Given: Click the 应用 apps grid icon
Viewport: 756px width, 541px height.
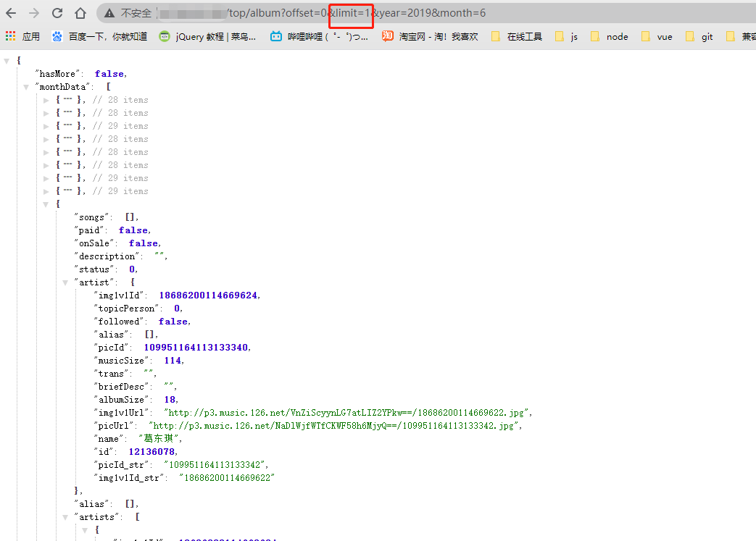Looking at the screenshot, I should 10,36.
